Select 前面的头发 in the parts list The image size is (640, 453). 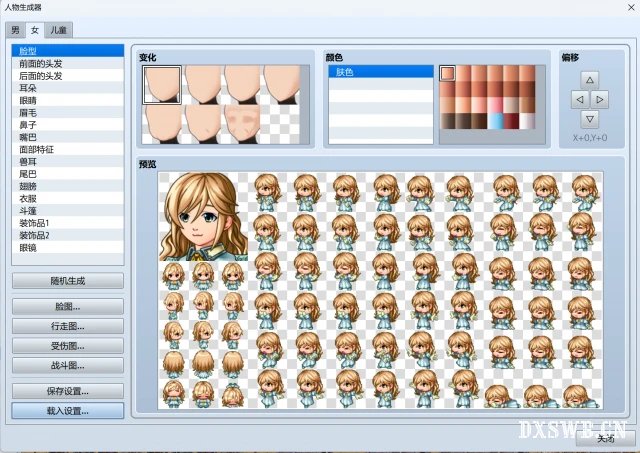(40, 63)
